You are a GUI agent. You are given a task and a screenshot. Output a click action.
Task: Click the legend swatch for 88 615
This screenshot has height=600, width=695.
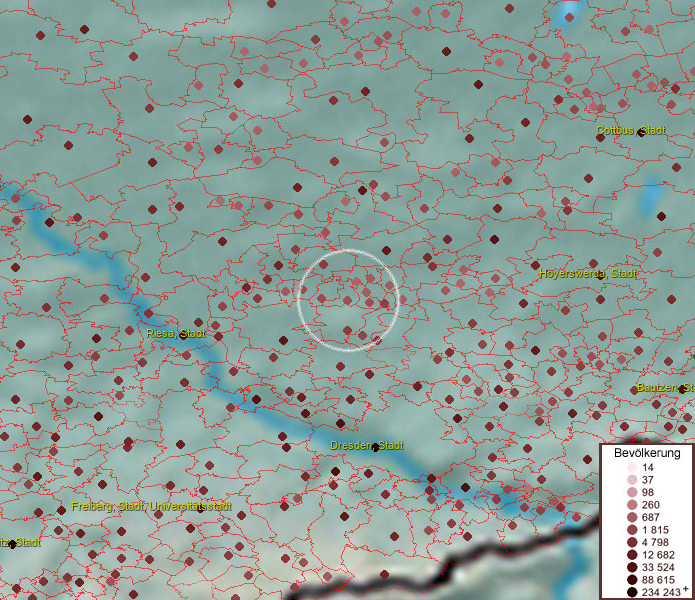coord(633,580)
